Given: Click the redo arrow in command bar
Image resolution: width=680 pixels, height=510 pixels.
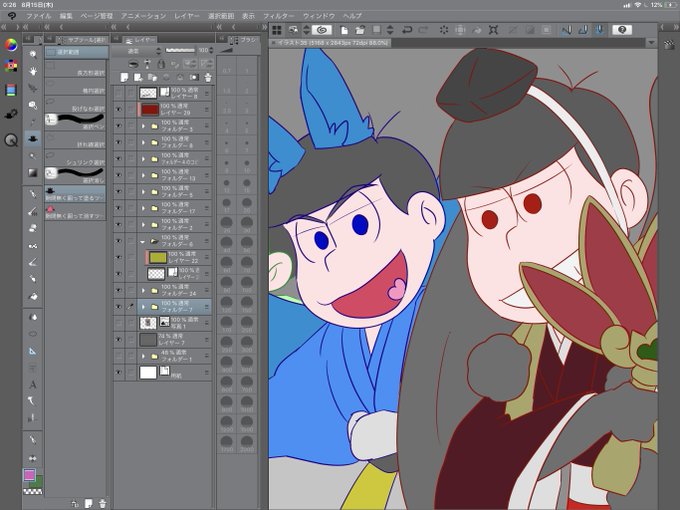Looking at the screenshot, I should 423,30.
